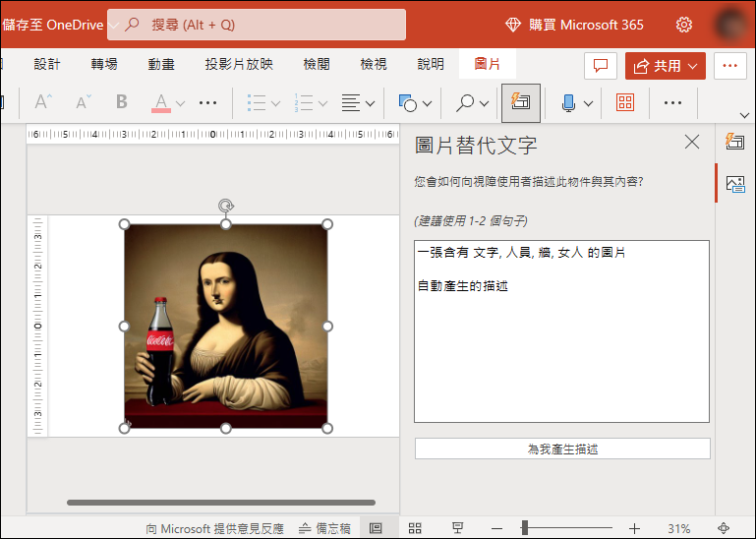Screen dimensions: 756x539
Task: Select the 圖片 tab
Action: (x=488, y=64)
